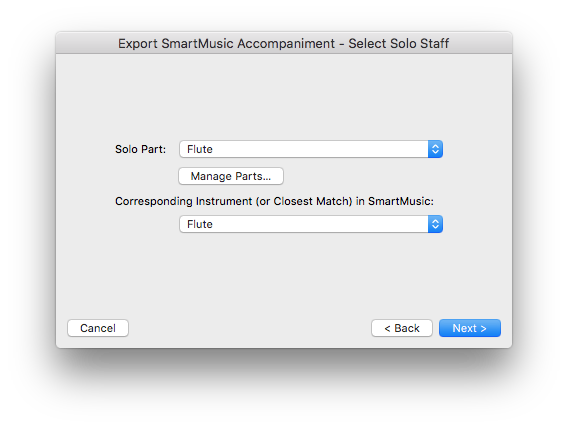This screenshot has width=568, height=428.
Task: Select the Flute text in Solo Part field
Action: pos(200,149)
